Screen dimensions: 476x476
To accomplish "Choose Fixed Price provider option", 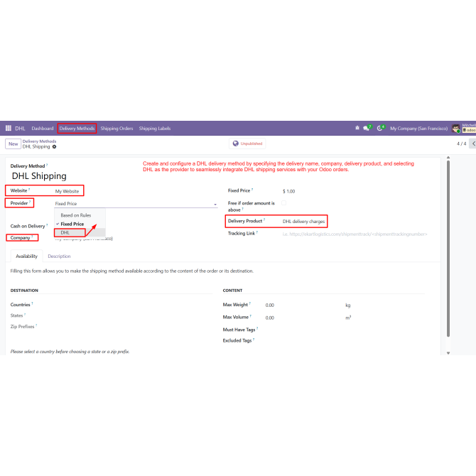I will click(x=72, y=224).
